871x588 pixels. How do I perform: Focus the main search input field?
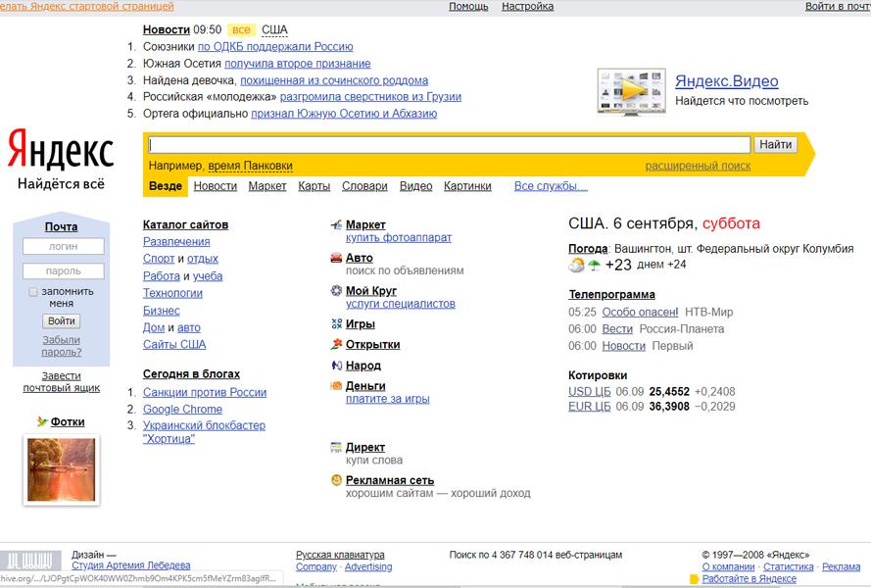[449, 145]
